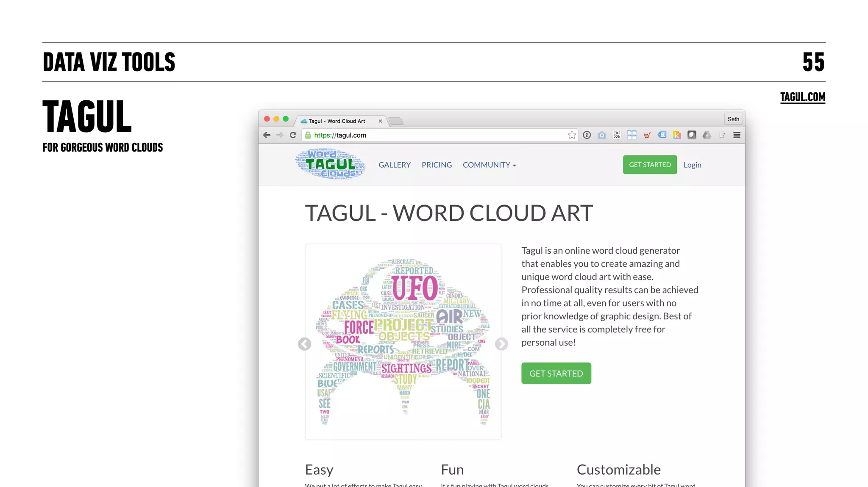This screenshot has height=487, width=868.
Task: Click the tagul.com address bar
Action: click(x=437, y=135)
